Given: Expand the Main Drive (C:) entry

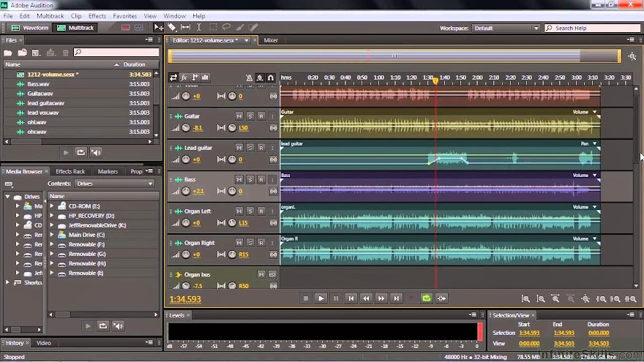Looking at the screenshot, I should 52,235.
